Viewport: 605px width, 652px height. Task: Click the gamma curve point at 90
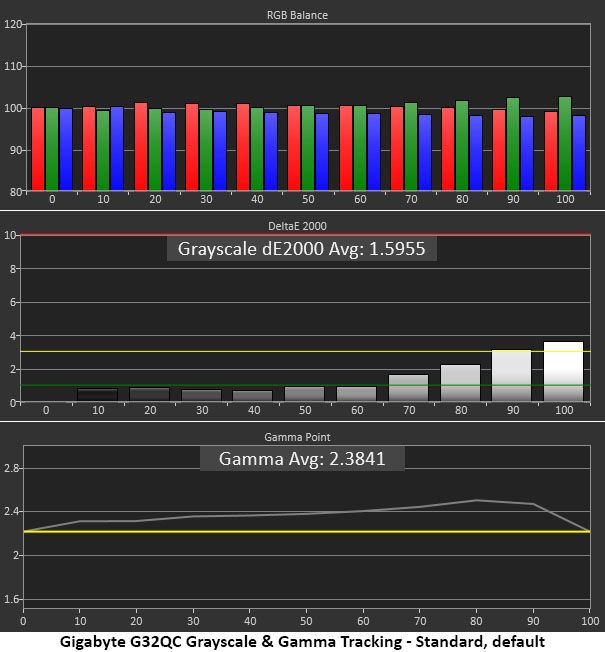533,504
